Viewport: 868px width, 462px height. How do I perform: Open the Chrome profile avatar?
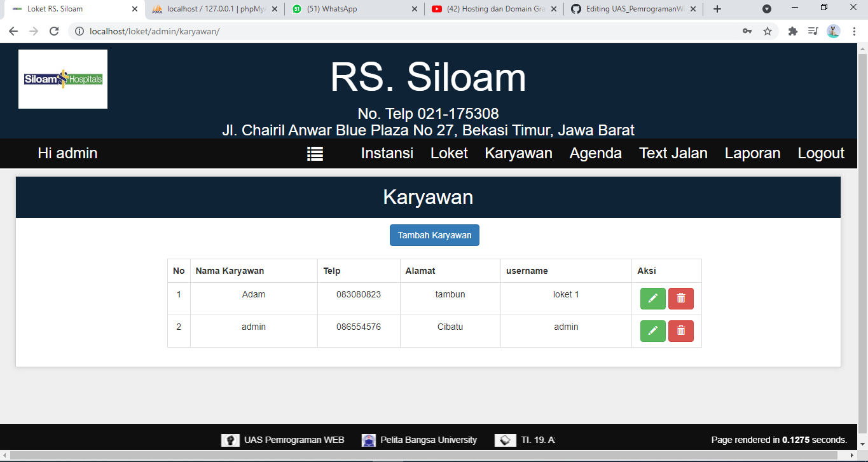point(833,30)
